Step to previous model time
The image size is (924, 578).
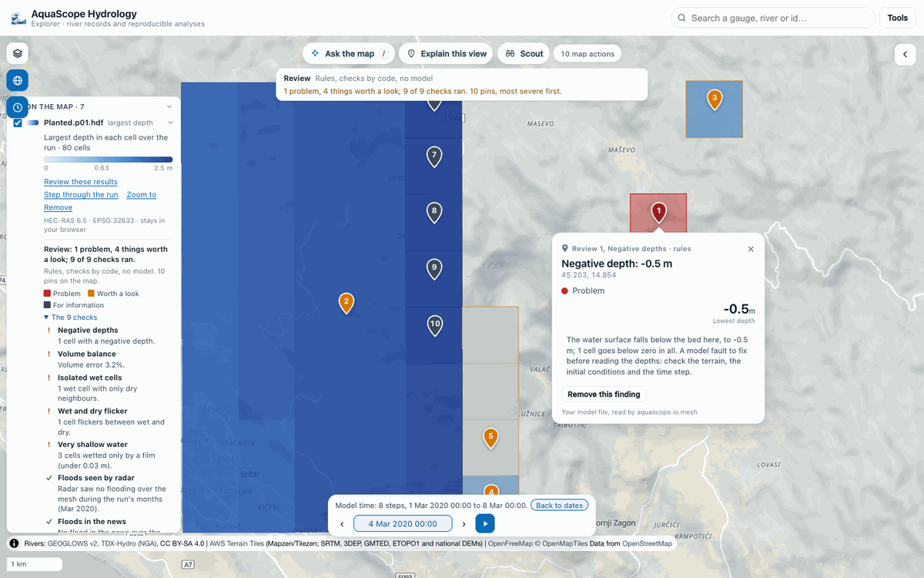(x=342, y=524)
